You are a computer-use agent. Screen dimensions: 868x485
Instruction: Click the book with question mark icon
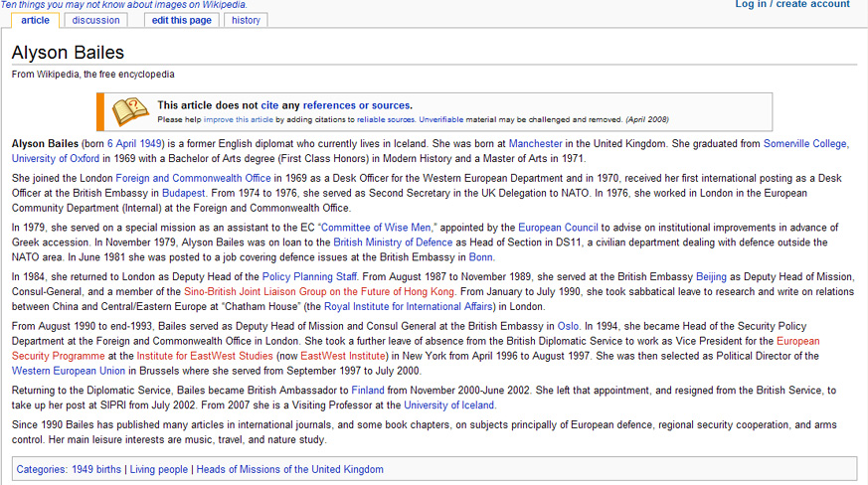pos(130,111)
